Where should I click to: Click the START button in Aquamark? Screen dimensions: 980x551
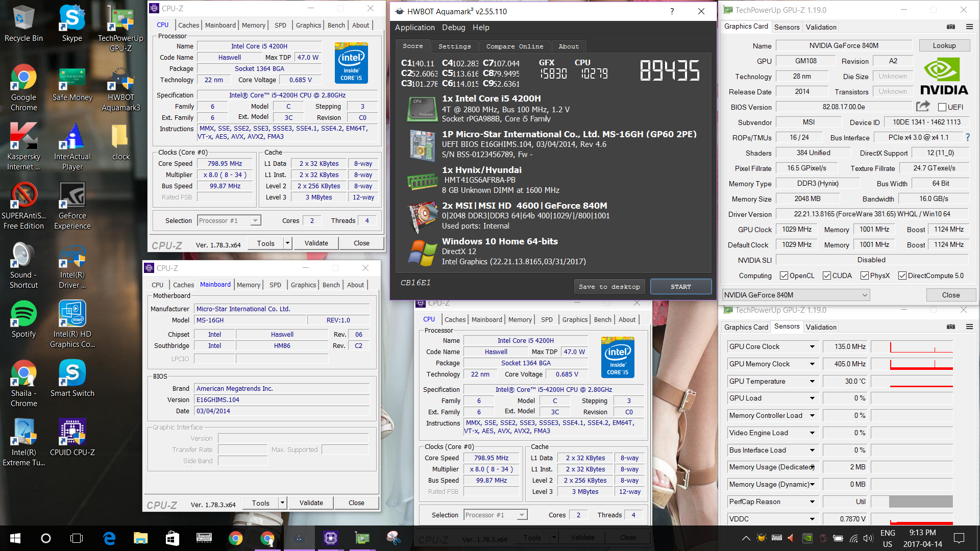680,287
